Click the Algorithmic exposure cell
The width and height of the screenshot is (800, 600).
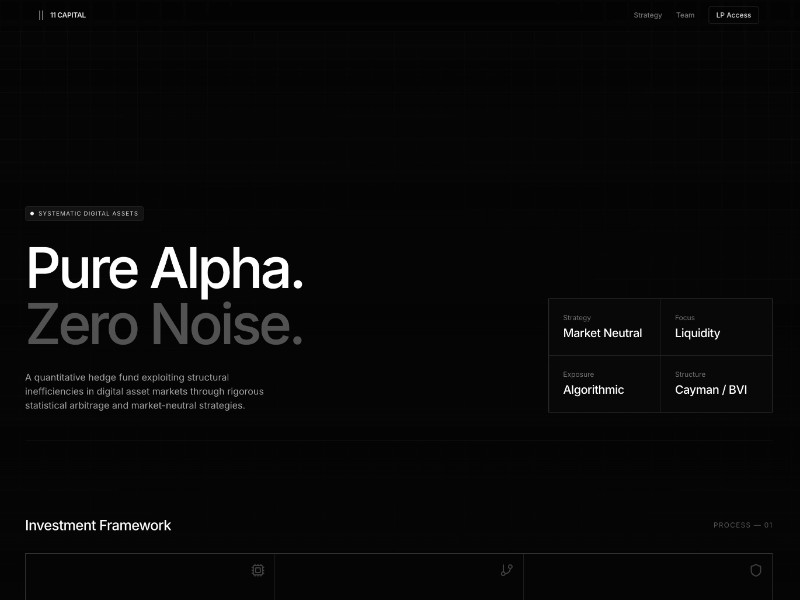[x=604, y=384]
